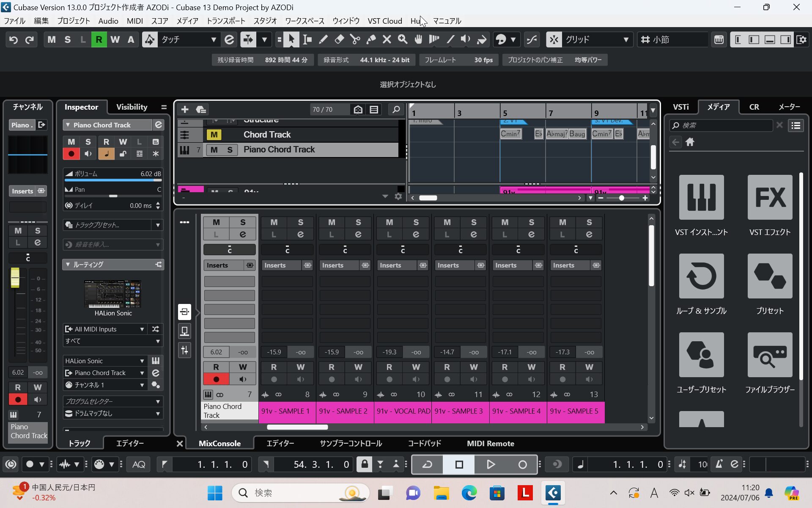Select the Line draw tool

pos(450,40)
